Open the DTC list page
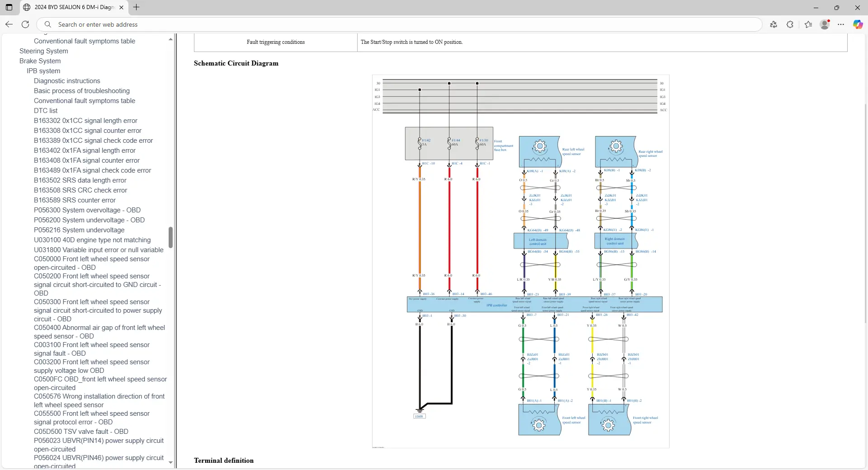Viewport: 868px width, 470px height. (x=46, y=111)
